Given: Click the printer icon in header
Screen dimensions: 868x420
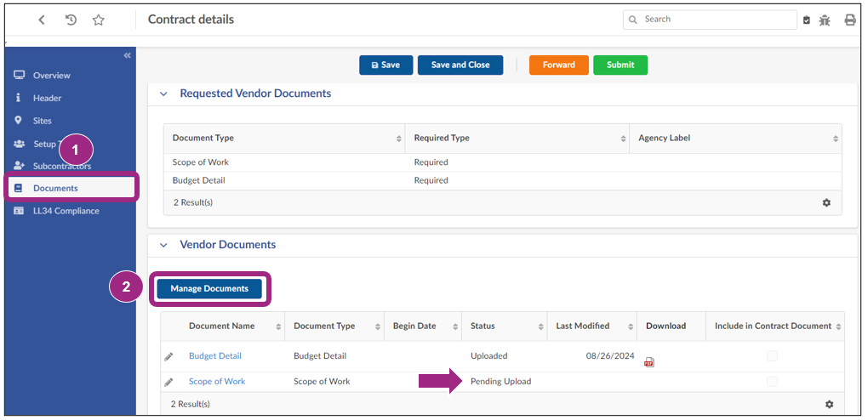Looking at the screenshot, I should [x=849, y=20].
